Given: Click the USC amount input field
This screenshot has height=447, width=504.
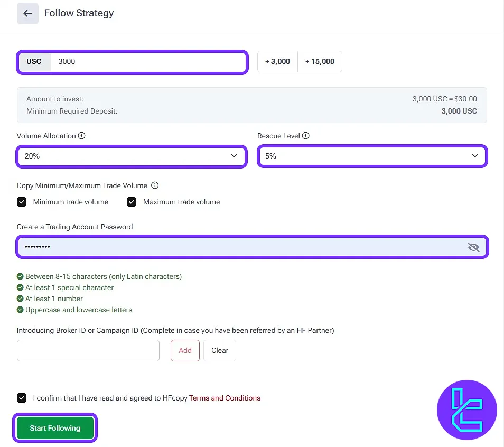Looking at the screenshot, I should (148, 62).
